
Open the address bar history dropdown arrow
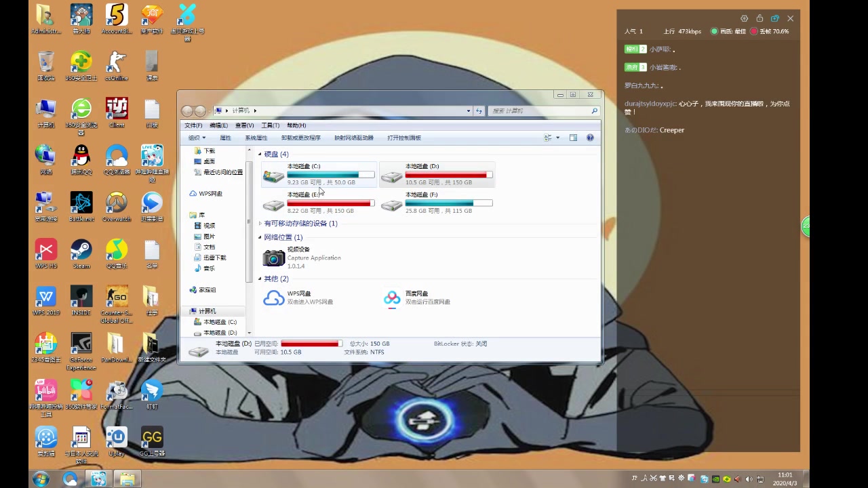click(468, 110)
